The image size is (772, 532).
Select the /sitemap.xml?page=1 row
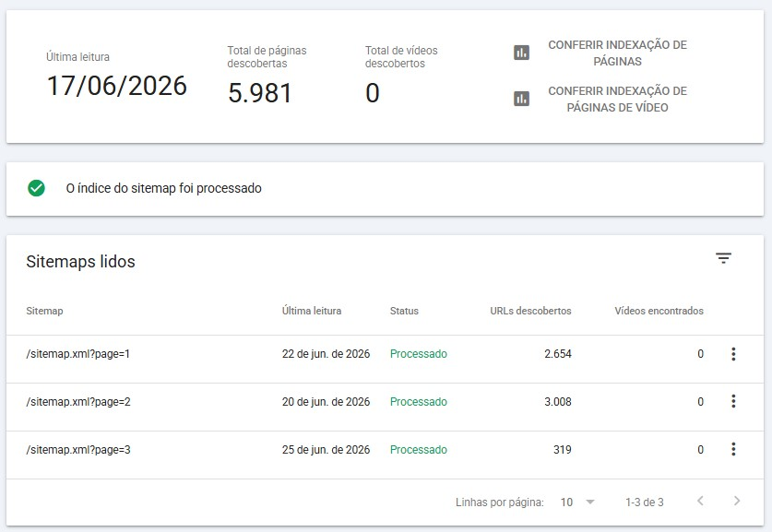(385, 360)
